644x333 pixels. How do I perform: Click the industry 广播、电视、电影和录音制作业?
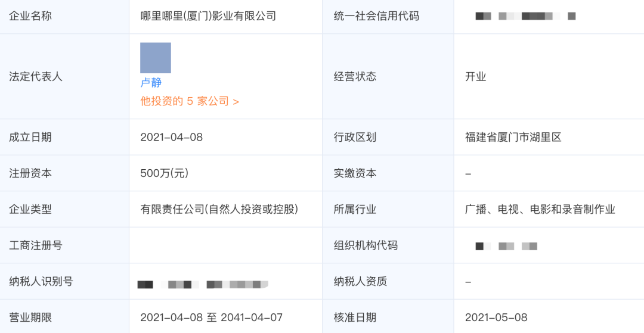pyautogui.click(x=540, y=209)
